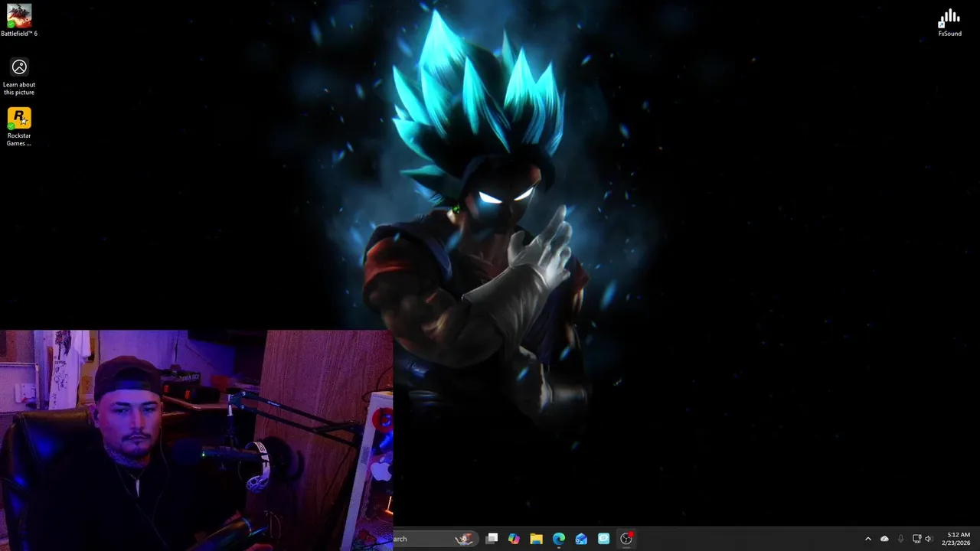Open the Battlefield 6 desktop shortcut
The width and height of the screenshot is (980, 551).
pyautogui.click(x=19, y=21)
